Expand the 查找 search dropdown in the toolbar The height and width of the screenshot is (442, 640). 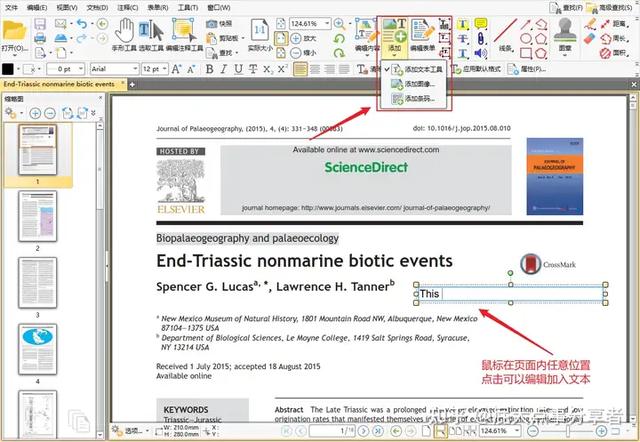pos(236,53)
